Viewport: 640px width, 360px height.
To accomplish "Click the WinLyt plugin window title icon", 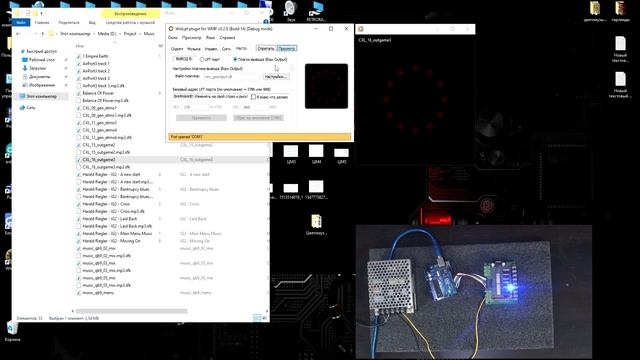I will click(171, 29).
